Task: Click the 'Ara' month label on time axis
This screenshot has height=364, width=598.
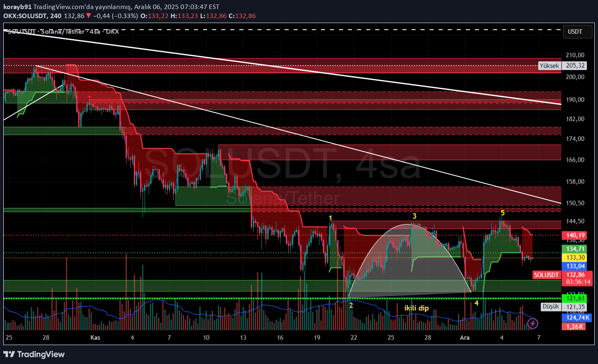Action: (465, 337)
